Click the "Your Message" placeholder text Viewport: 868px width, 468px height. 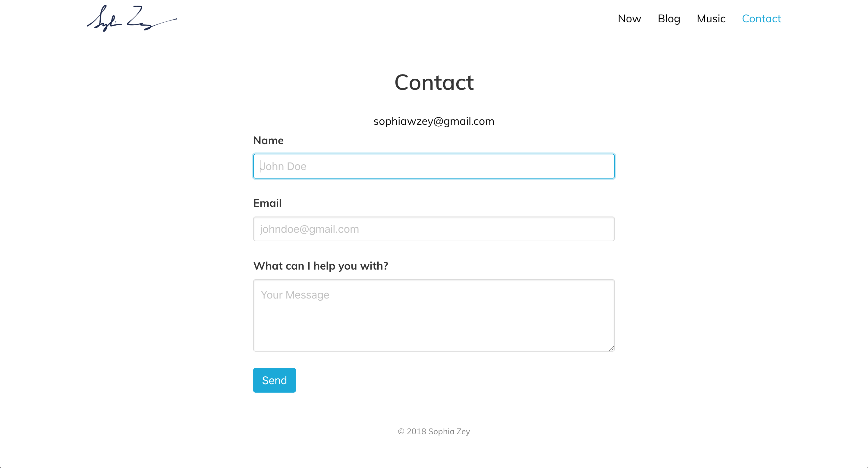(x=295, y=295)
